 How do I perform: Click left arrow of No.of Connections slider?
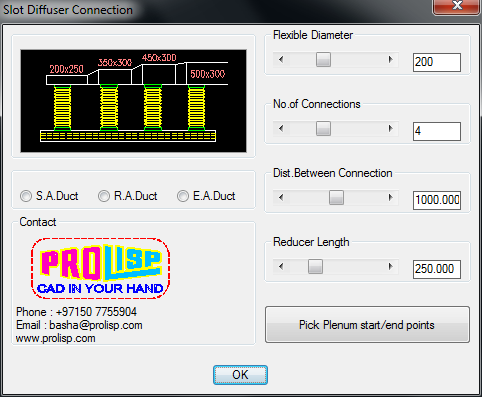pos(281,129)
